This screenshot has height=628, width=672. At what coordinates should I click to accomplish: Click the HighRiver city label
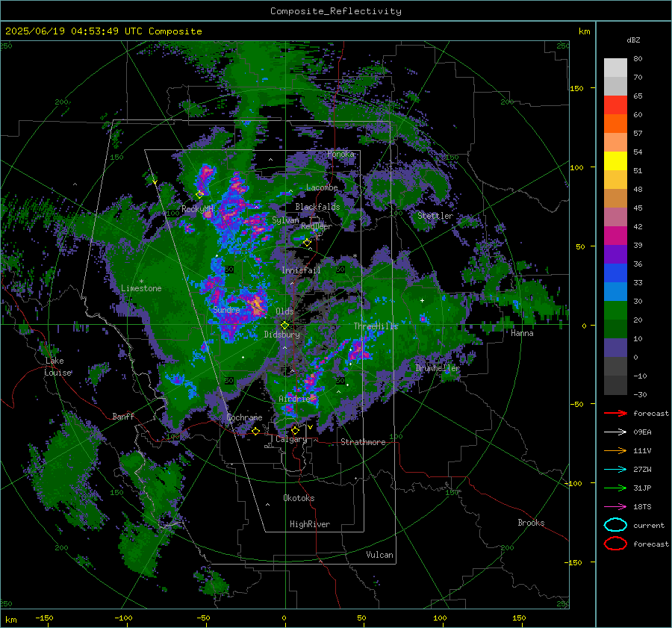310,524
